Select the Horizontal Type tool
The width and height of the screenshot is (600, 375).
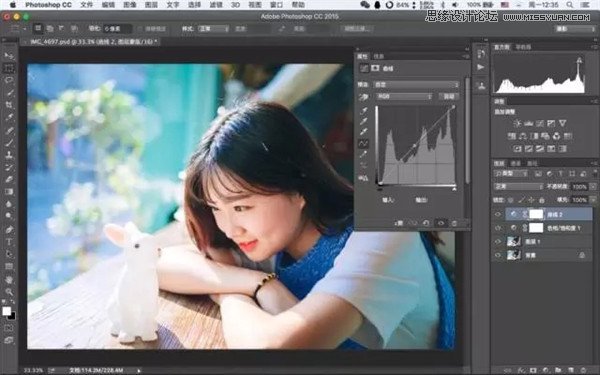point(8,241)
